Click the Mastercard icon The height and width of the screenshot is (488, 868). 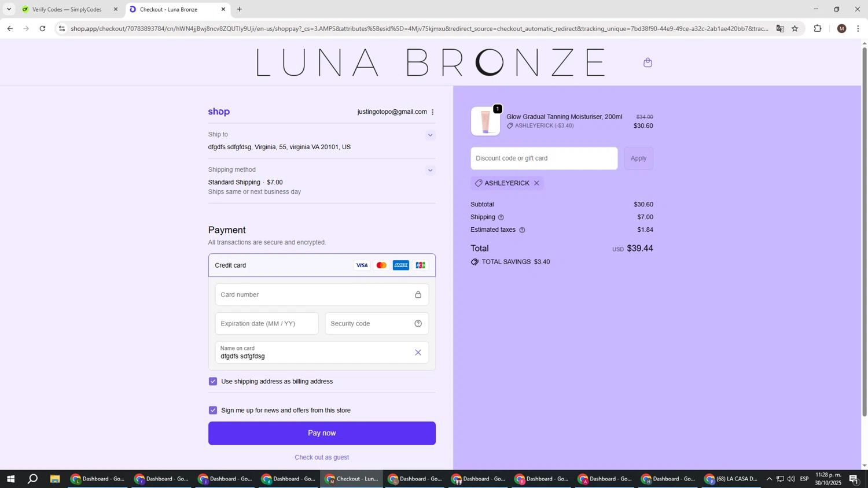tap(381, 265)
